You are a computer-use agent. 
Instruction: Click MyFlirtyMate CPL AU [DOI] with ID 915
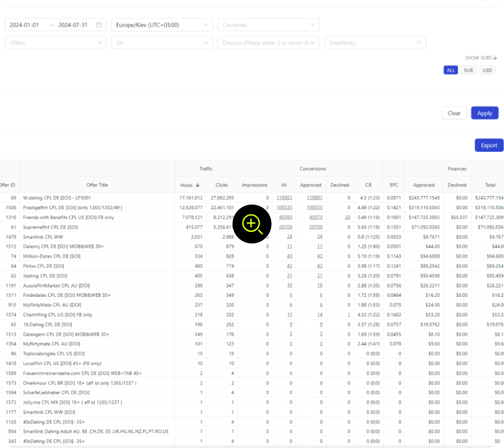52,305
